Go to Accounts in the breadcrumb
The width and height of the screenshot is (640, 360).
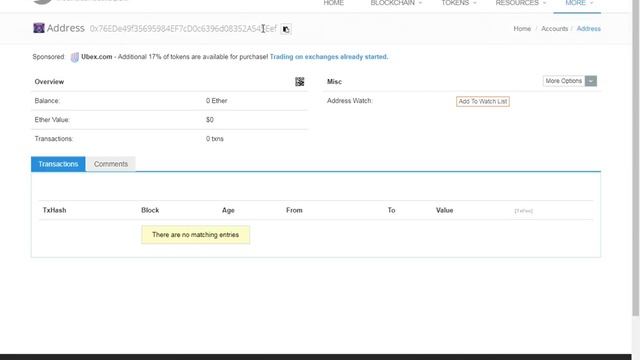[x=554, y=29]
